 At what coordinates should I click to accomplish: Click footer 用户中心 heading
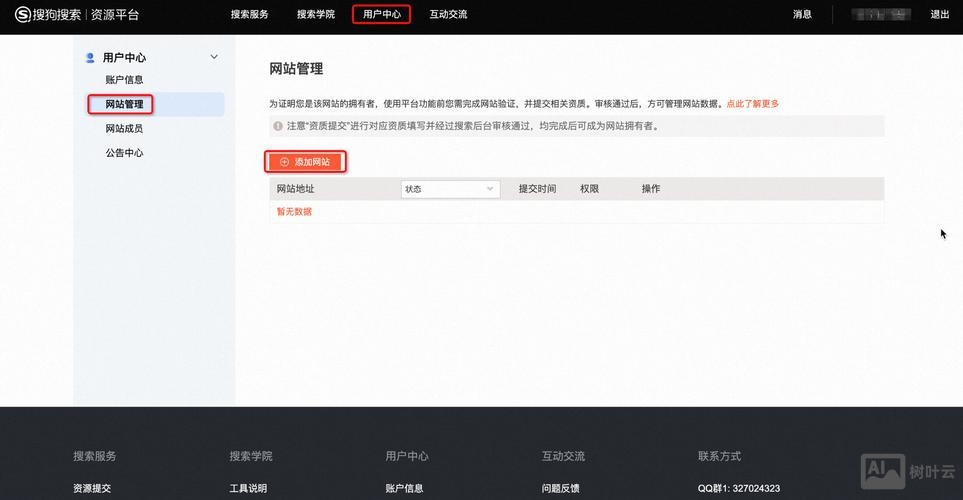point(407,456)
